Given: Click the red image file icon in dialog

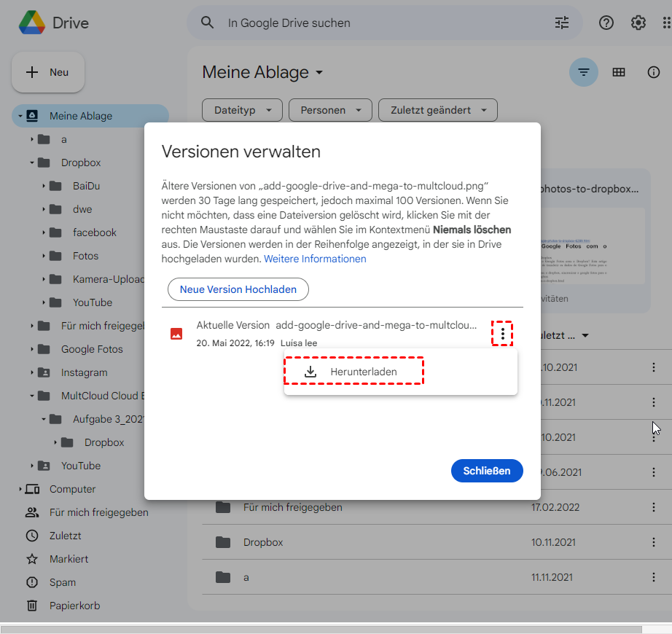Looking at the screenshot, I should pos(176,334).
